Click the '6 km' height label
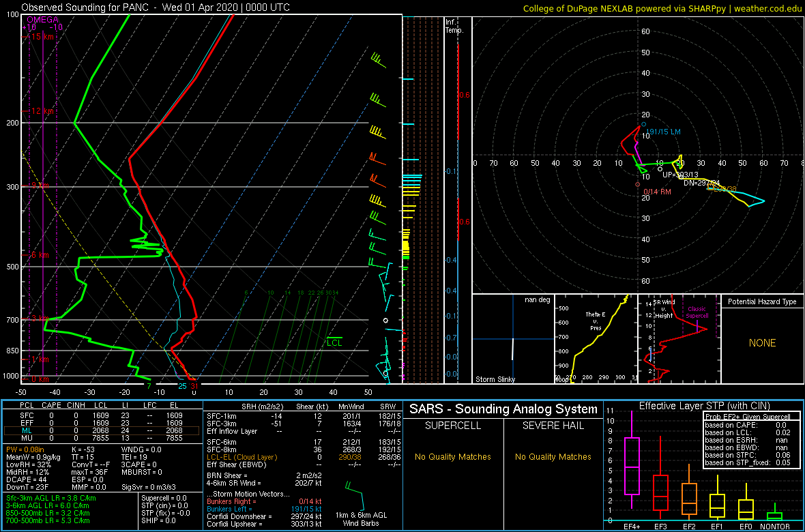The width and height of the screenshot is (805, 532). [x=42, y=255]
